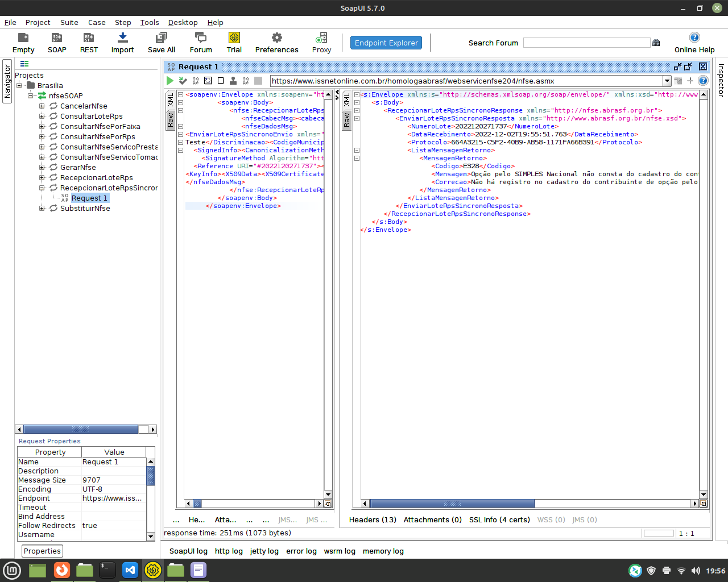The height and width of the screenshot is (582, 728).
Task: Open endpoint URL dropdown arrow
Action: (x=667, y=81)
